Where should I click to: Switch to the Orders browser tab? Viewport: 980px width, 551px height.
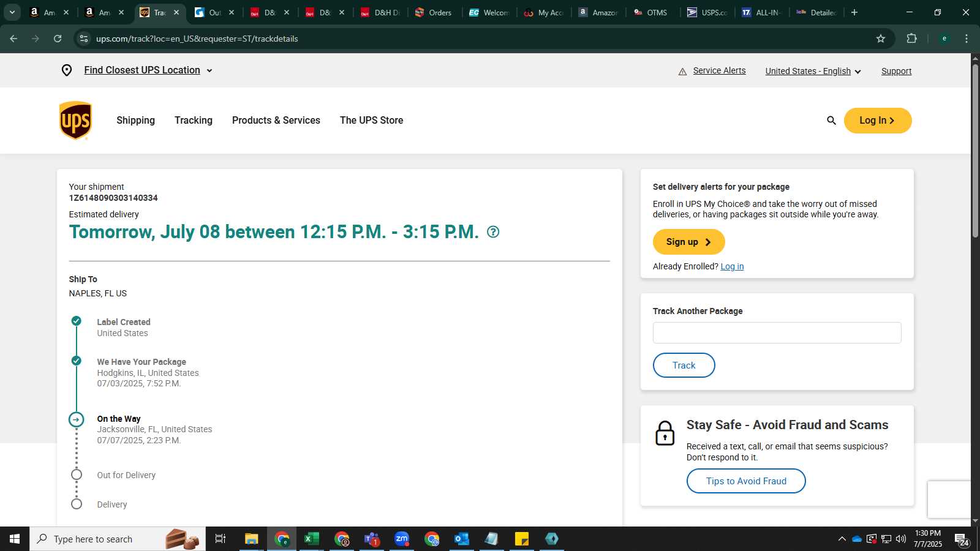(434, 12)
